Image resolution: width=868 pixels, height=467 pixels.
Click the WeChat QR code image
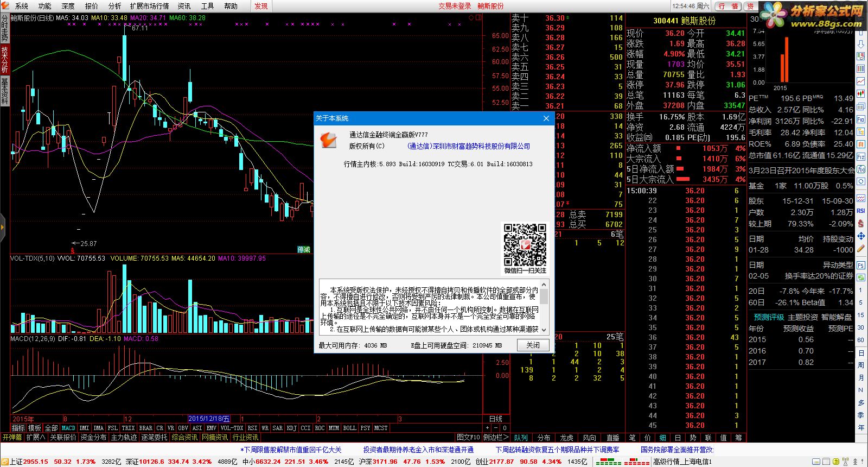[x=525, y=244]
